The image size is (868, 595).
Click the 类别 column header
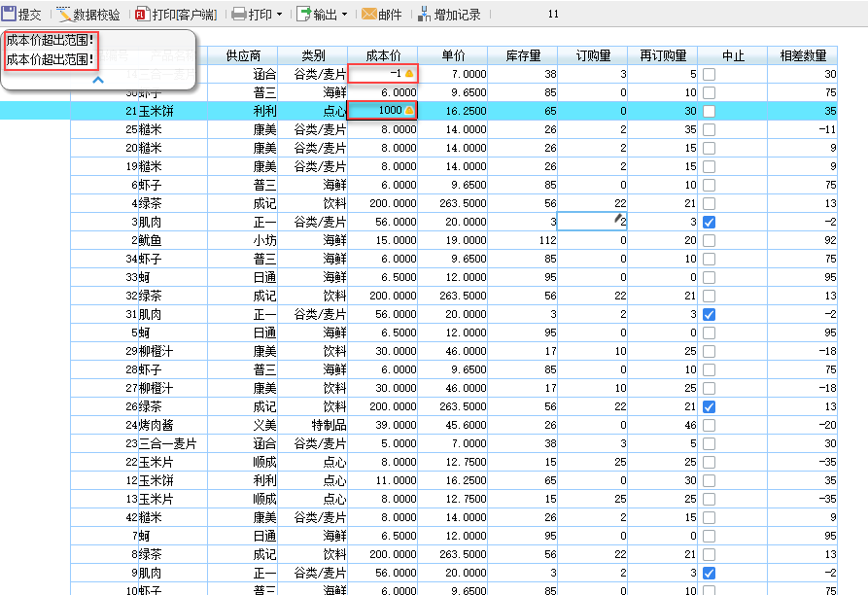coord(313,55)
